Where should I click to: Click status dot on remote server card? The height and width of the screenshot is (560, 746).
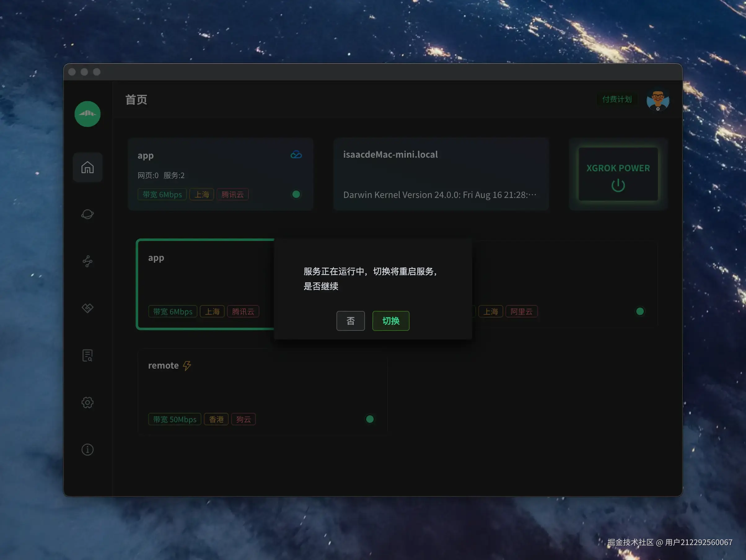click(x=370, y=419)
